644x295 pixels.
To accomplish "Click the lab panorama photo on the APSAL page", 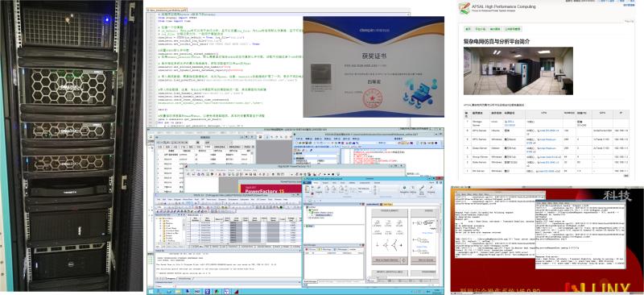I will (x=518, y=71).
